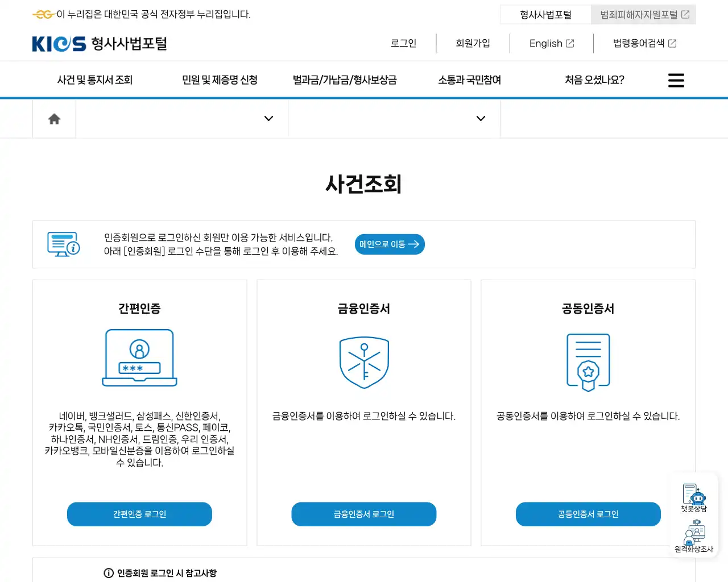The height and width of the screenshot is (582, 728).
Task: Click notice text '인증회원으로 로그인하신 회원만 이용 가능한 서비스입니다.'
Action: [x=218, y=238]
